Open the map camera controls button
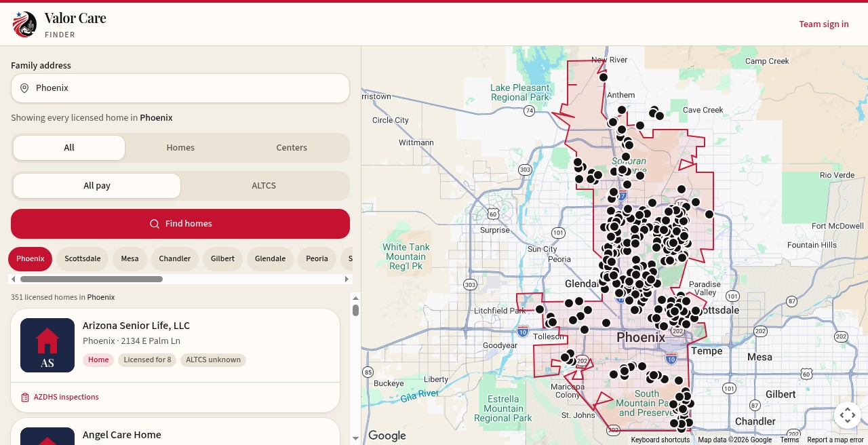This screenshot has height=445, width=868. click(848, 415)
